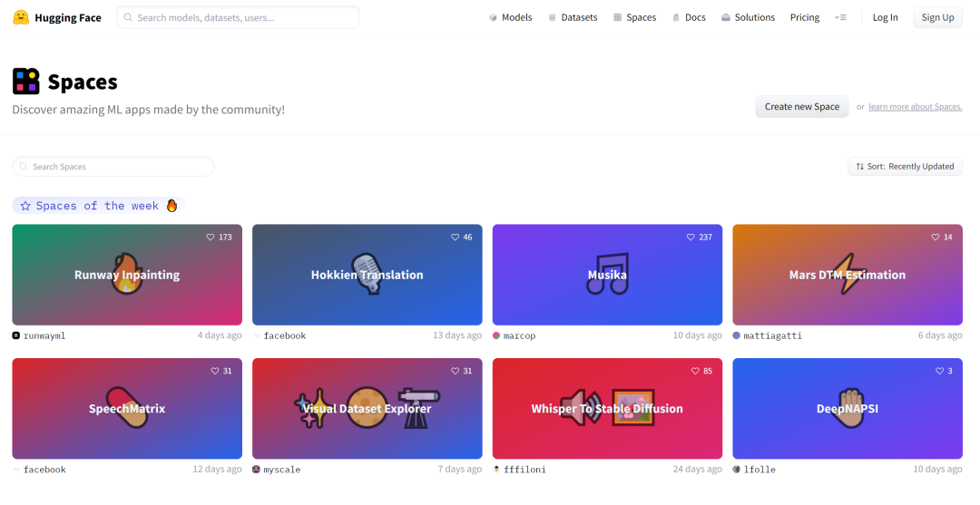
Task: Click the Log In link
Action: click(885, 17)
